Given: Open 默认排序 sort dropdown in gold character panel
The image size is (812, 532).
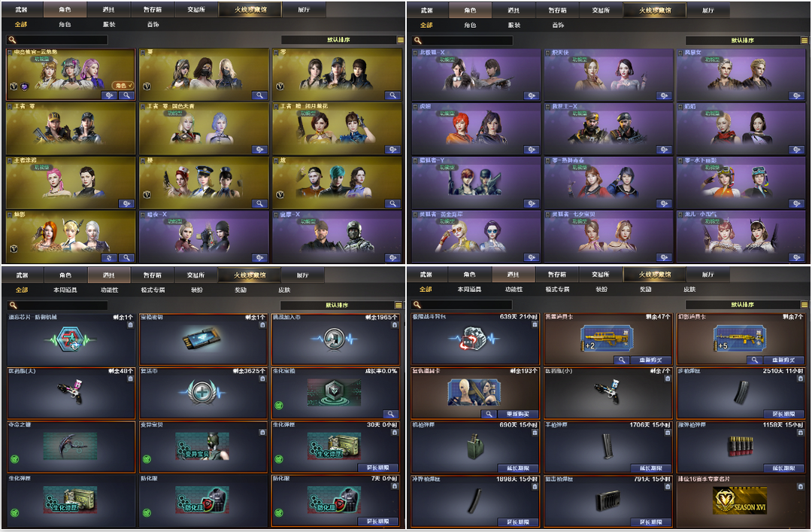Looking at the screenshot, I should (x=338, y=40).
